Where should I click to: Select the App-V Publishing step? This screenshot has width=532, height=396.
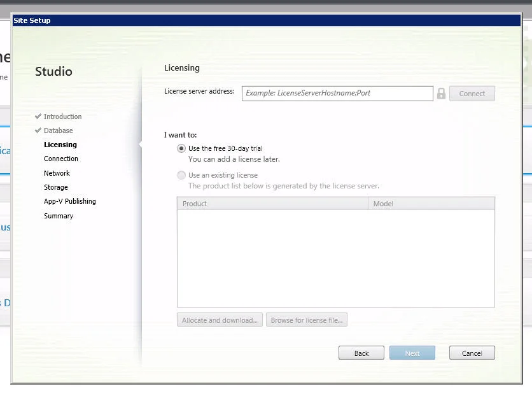(x=70, y=201)
